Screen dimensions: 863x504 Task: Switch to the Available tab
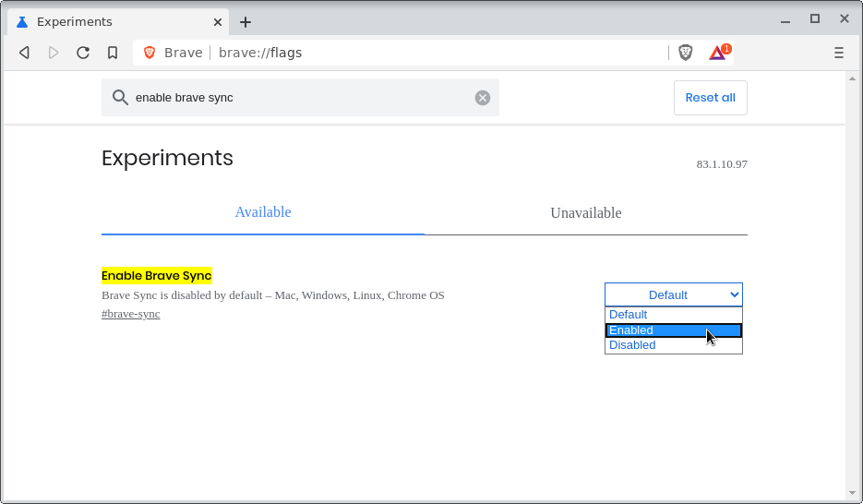click(x=263, y=212)
